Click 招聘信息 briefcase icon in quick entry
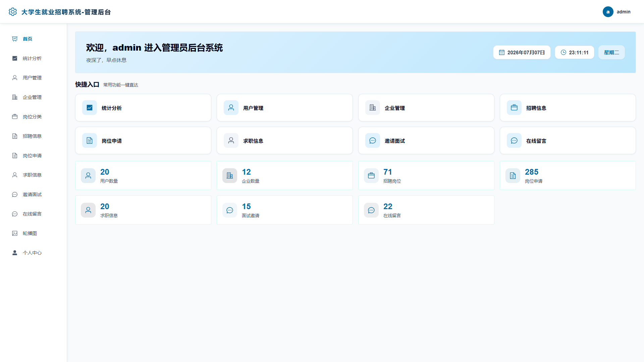644x362 pixels. pos(514,108)
